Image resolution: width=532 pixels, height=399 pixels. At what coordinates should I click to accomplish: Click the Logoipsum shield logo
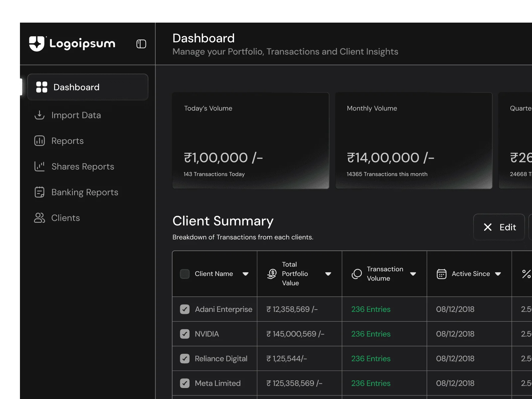37,44
